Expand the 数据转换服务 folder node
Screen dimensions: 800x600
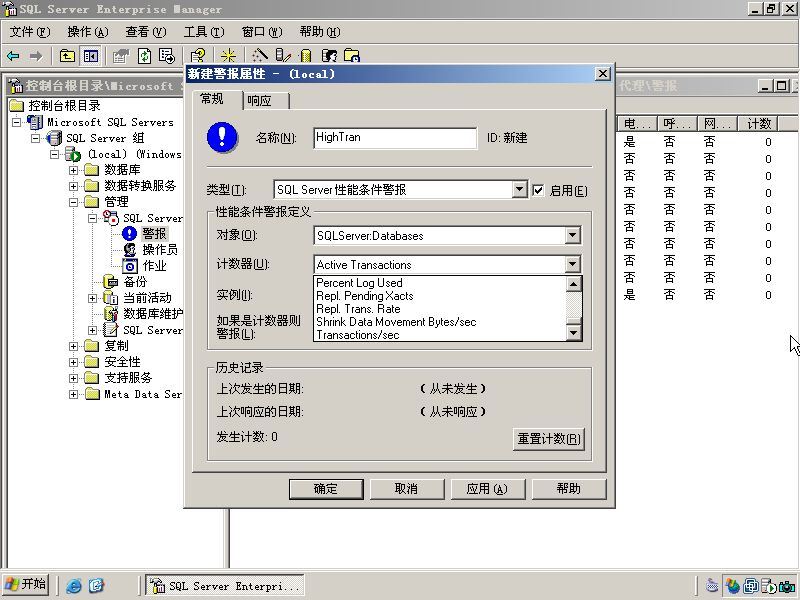coord(73,186)
